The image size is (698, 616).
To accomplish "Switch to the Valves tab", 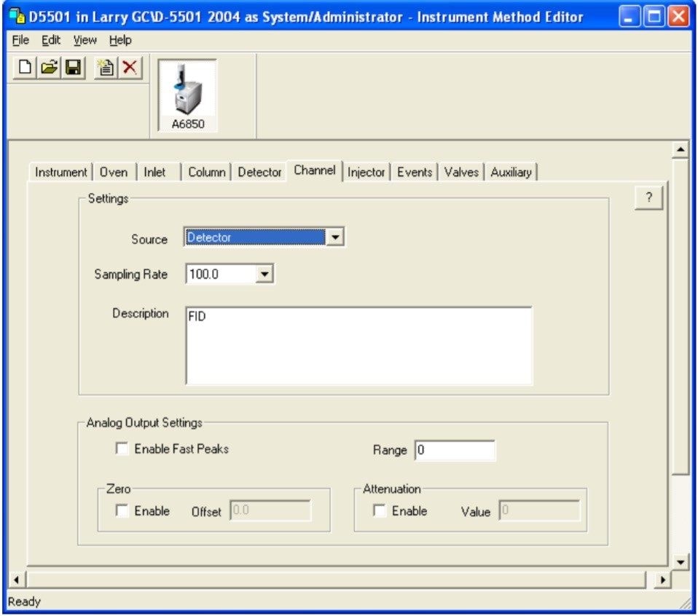I will pos(461,172).
